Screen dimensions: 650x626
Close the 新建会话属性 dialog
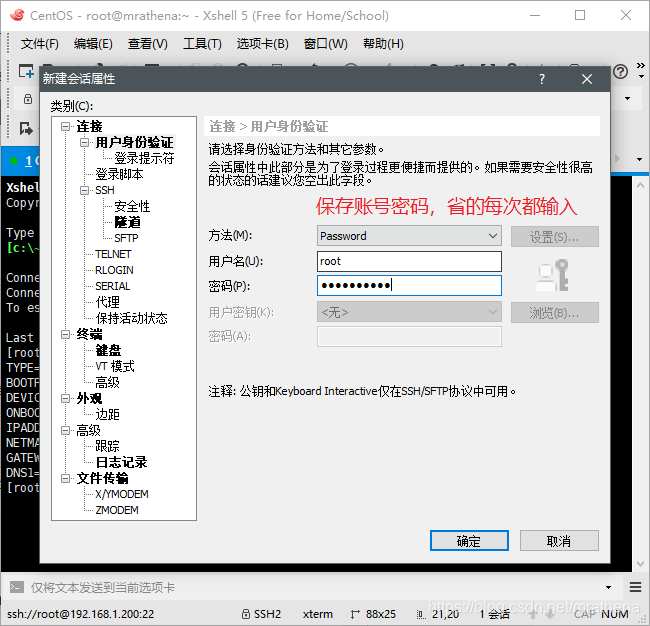click(x=587, y=79)
